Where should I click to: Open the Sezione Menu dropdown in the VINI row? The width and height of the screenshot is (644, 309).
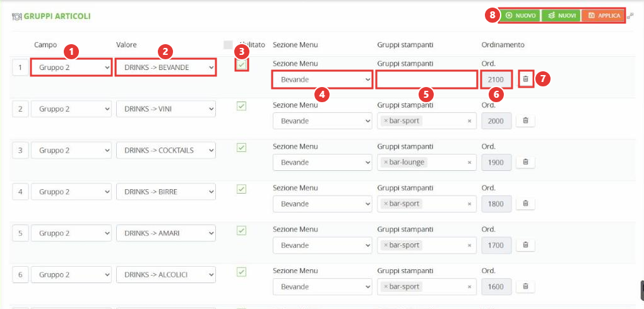(323, 121)
